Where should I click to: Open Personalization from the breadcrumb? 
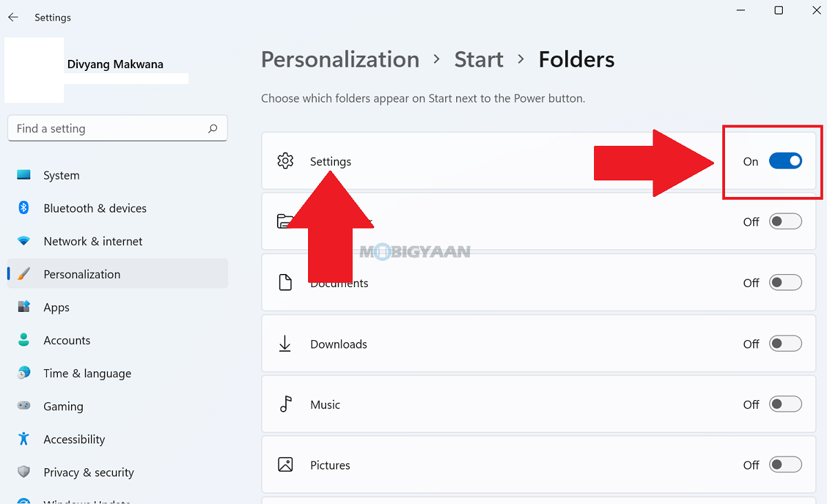pos(340,60)
